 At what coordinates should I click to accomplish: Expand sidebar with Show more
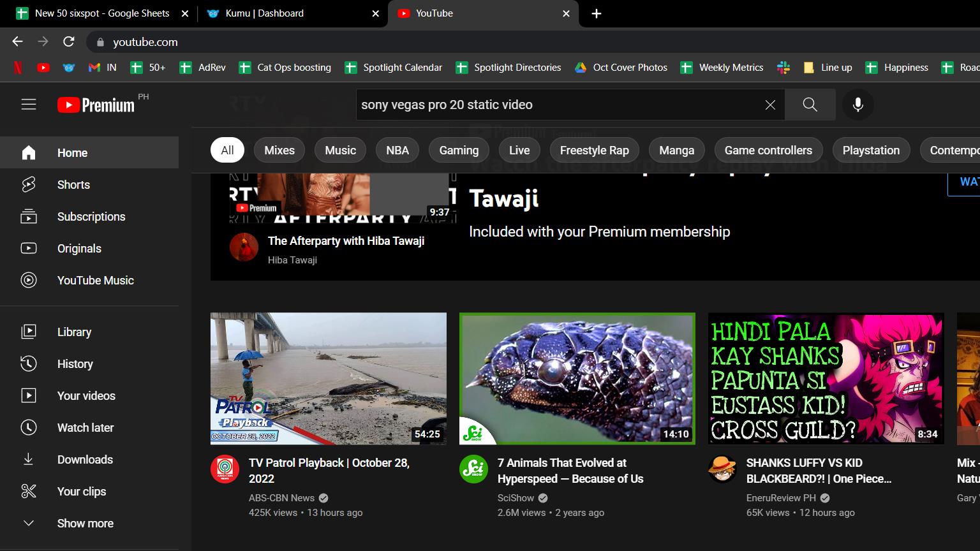pos(85,524)
